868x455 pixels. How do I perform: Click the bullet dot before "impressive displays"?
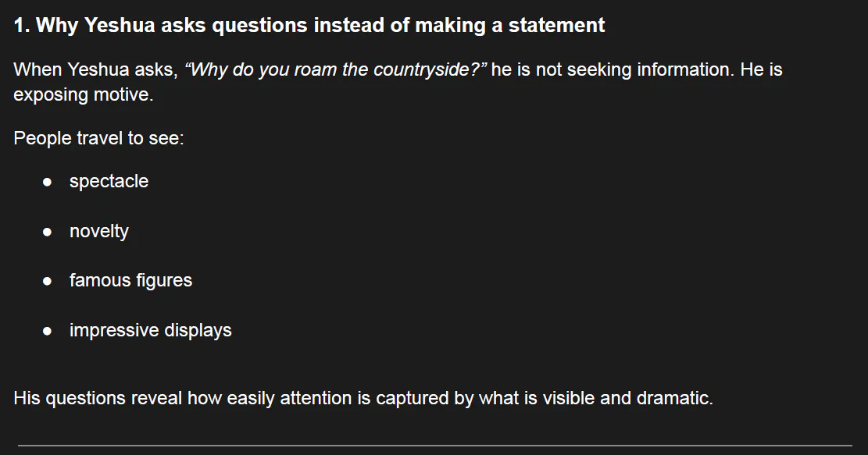[48, 331]
